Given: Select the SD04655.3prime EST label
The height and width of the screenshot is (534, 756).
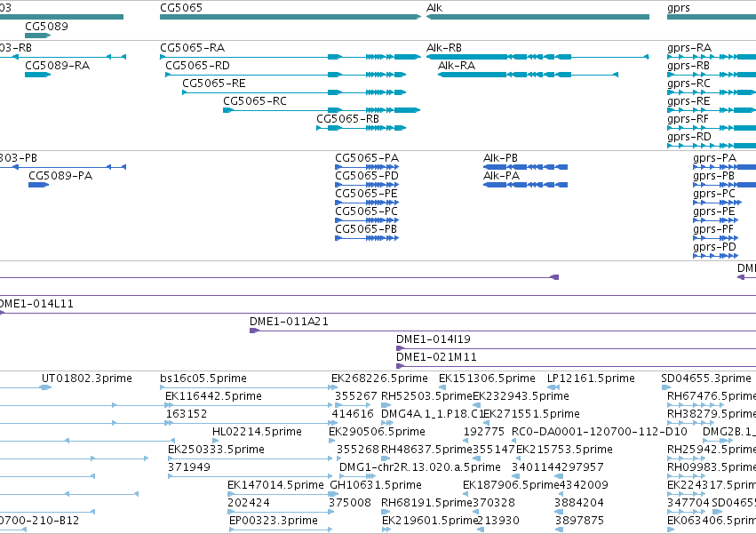Looking at the screenshot, I should tap(706, 379).
